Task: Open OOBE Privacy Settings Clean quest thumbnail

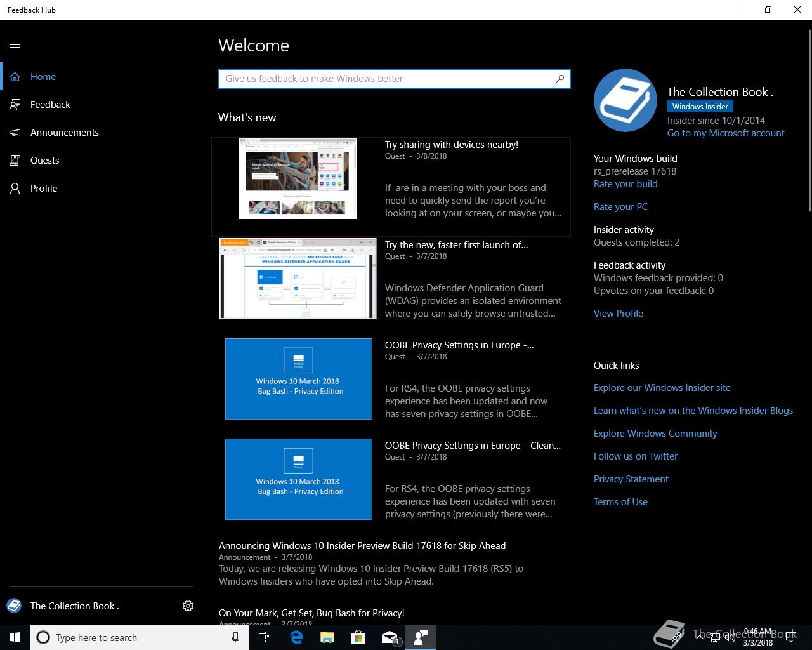Action: (x=298, y=479)
